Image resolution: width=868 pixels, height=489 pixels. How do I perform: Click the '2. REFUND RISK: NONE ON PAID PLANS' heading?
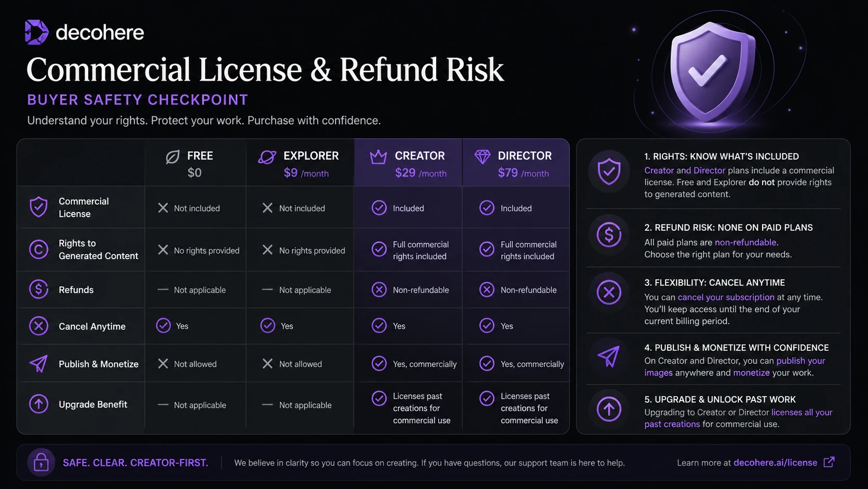pos(728,228)
